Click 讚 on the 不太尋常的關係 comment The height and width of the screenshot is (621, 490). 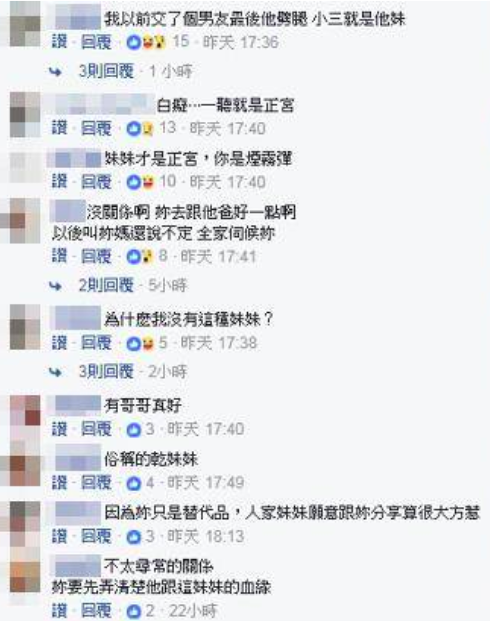coord(59,611)
